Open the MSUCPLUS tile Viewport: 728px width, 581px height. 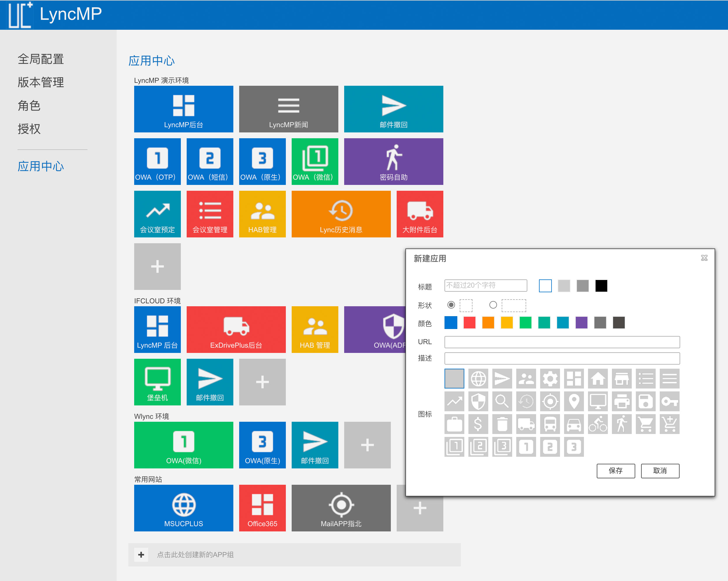pyautogui.click(x=184, y=508)
